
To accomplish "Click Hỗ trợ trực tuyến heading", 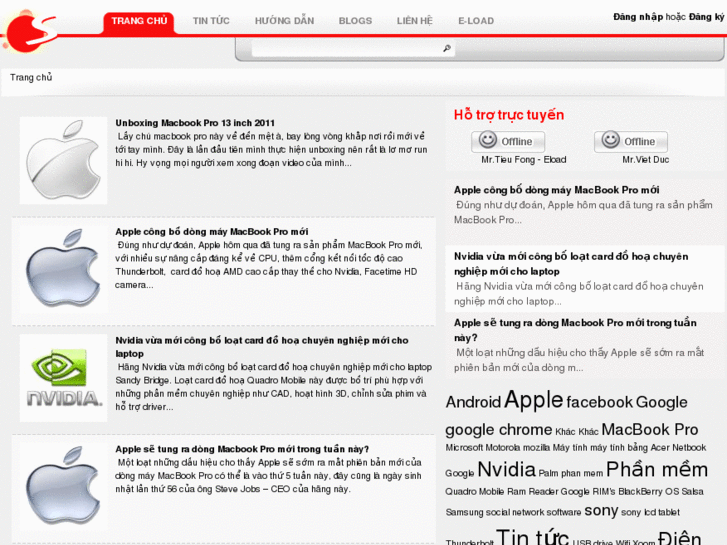I will click(x=509, y=115).
